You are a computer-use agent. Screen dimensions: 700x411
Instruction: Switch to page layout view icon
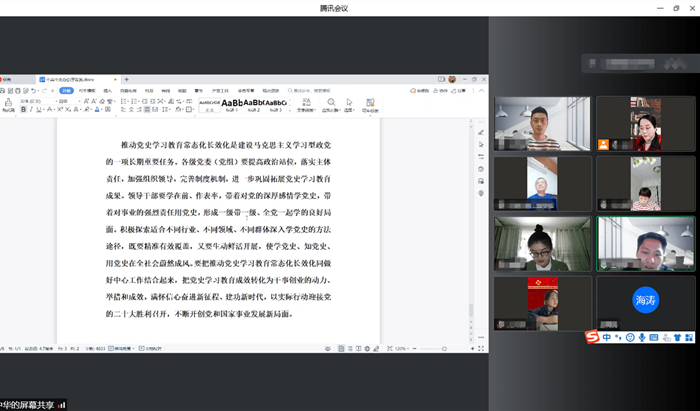coord(341,349)
